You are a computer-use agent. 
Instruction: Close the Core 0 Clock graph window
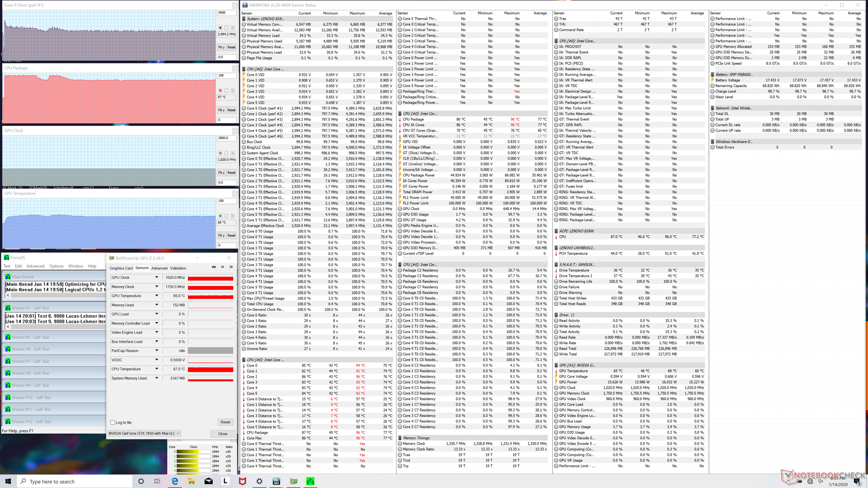(x=235, y=5)
